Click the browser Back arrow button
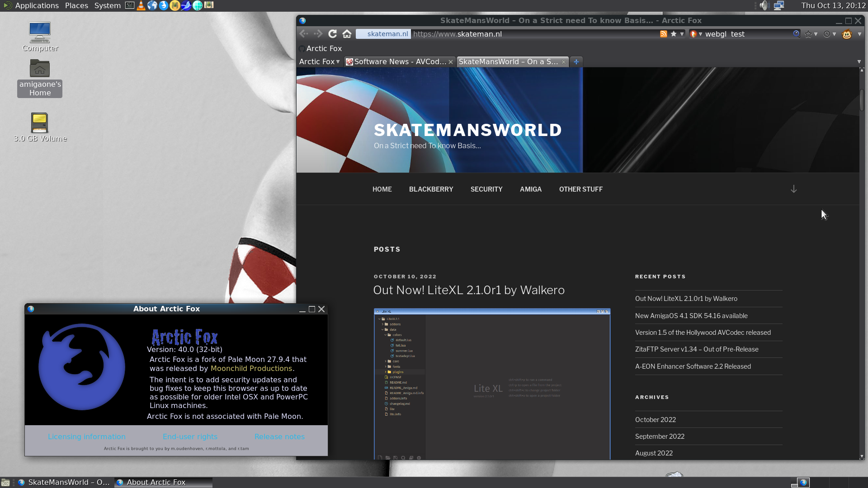Screen dimensions: 868x488 (304, 34)
